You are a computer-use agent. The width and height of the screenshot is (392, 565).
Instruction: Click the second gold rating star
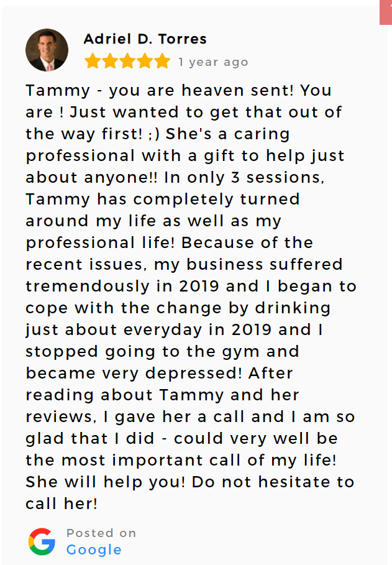pyautogui.click(x=110, y=62)
